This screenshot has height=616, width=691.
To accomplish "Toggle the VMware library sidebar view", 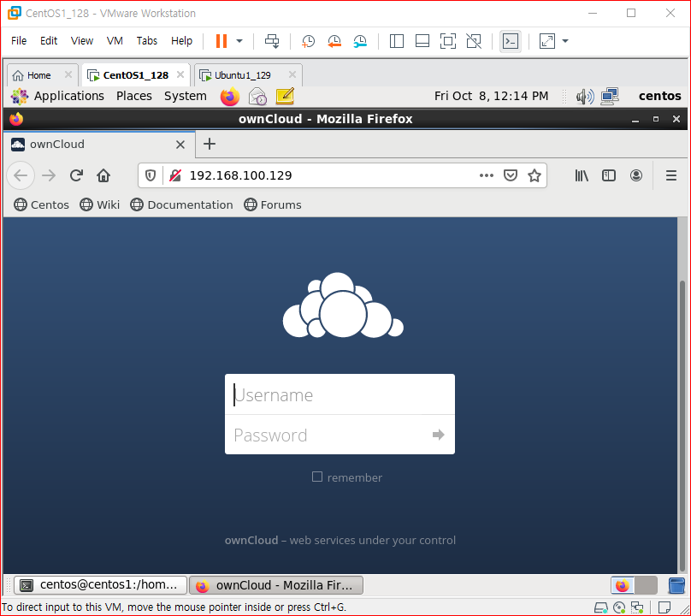I will pos(396,41).
